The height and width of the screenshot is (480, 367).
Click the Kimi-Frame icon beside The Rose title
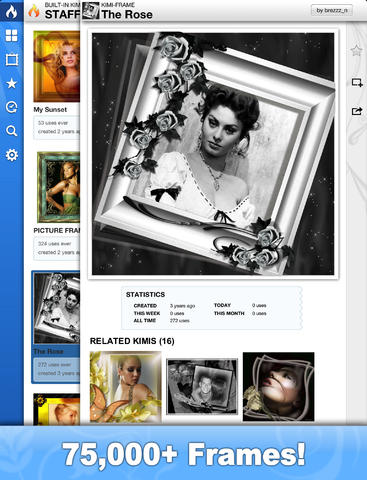[91, 11]
